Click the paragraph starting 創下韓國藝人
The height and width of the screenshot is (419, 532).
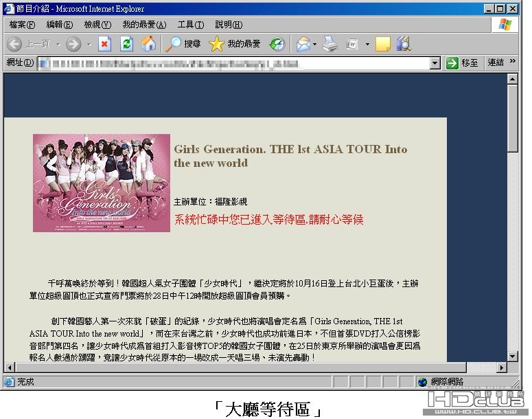(x=224, y=339)
